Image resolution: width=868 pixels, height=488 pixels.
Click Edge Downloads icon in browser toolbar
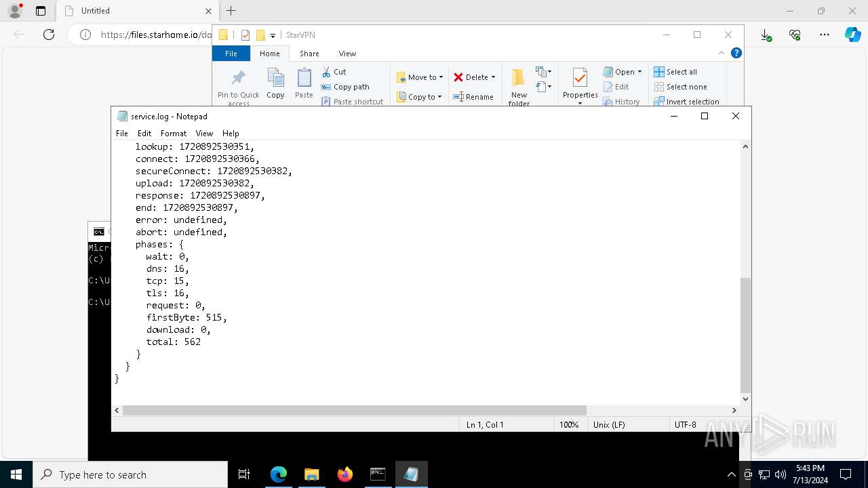[x=766, y=35]
